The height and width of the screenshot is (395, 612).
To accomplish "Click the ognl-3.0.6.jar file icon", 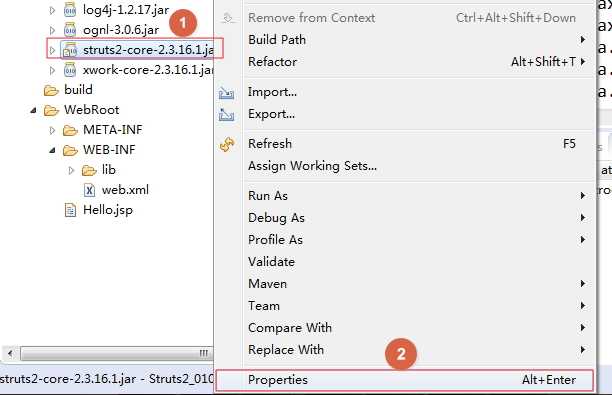I will (70, 30).
